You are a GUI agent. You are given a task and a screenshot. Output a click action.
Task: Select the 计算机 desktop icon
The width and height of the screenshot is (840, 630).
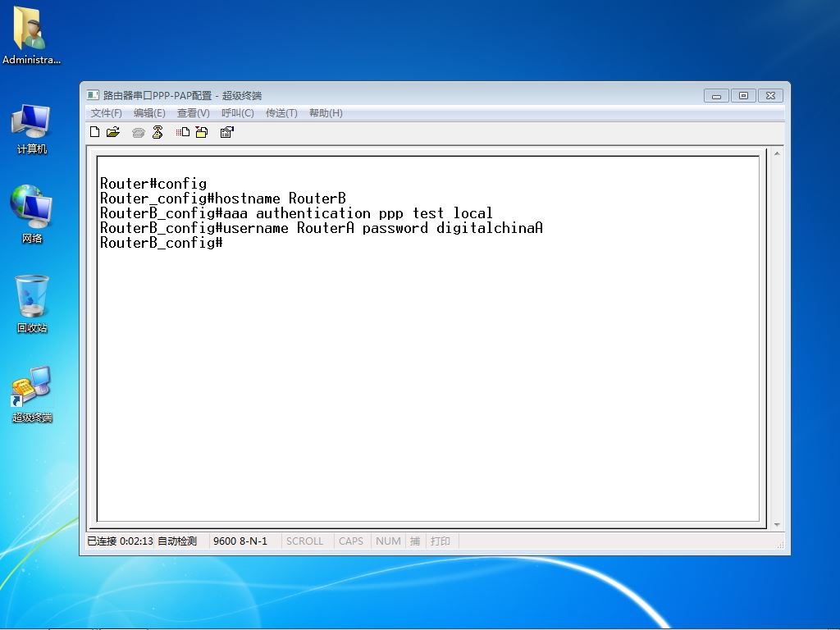(x=31, y=130)
